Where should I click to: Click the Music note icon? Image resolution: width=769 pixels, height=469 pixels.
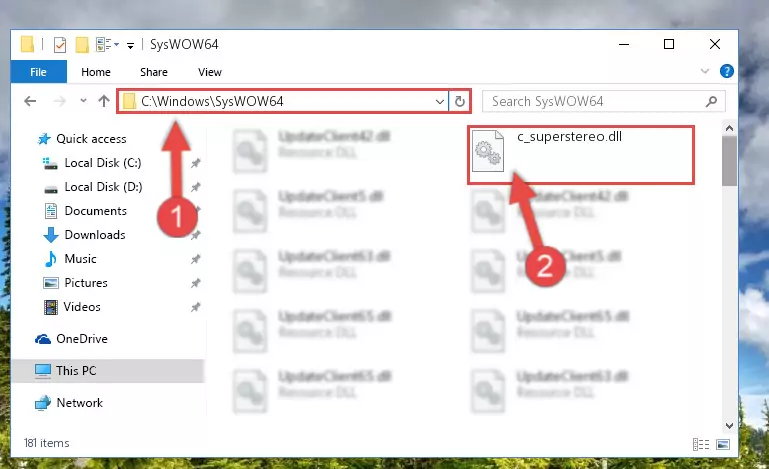click(x=51, y=259)
